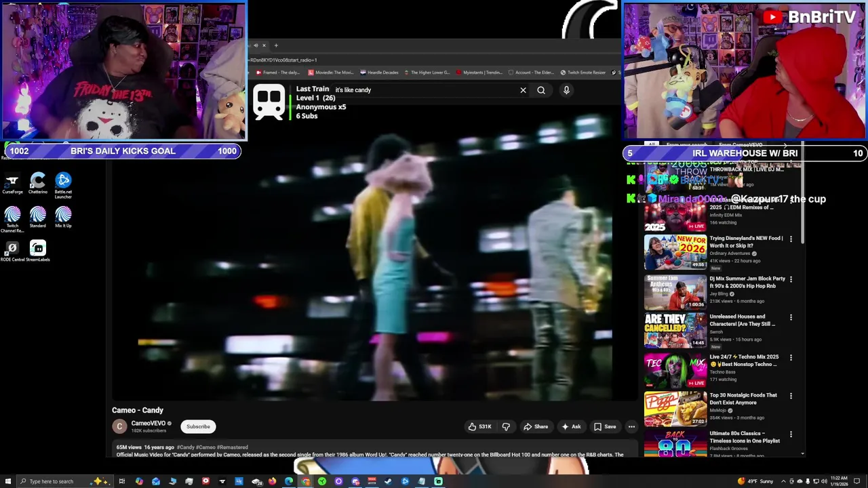Open the Heardle Decades bookmark
The image size is (868, 488).
tap(380, 73)
